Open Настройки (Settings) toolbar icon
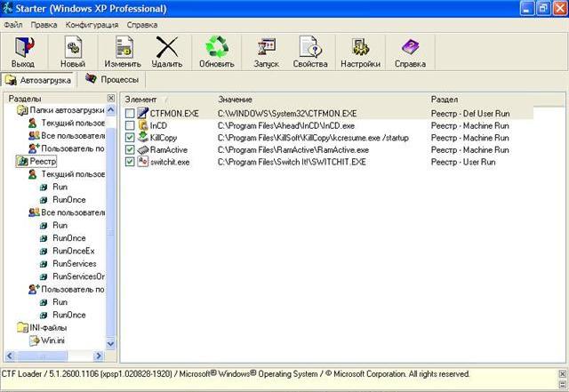 [x=360, y=52]
